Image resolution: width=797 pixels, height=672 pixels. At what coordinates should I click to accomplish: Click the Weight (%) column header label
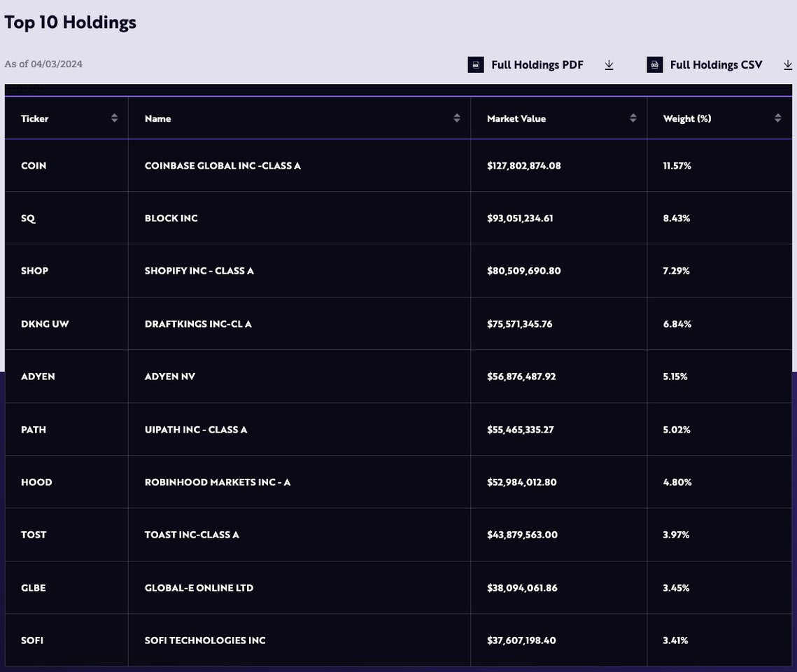(687, 118)
